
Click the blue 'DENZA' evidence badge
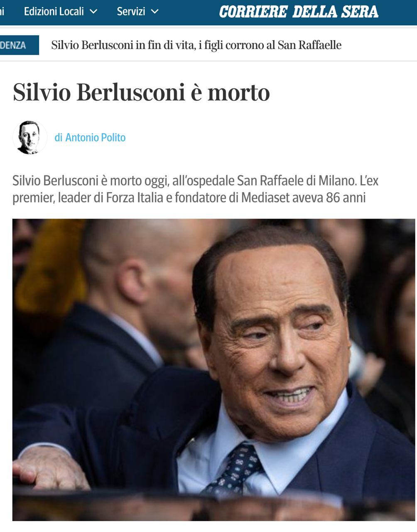[19, 45]
